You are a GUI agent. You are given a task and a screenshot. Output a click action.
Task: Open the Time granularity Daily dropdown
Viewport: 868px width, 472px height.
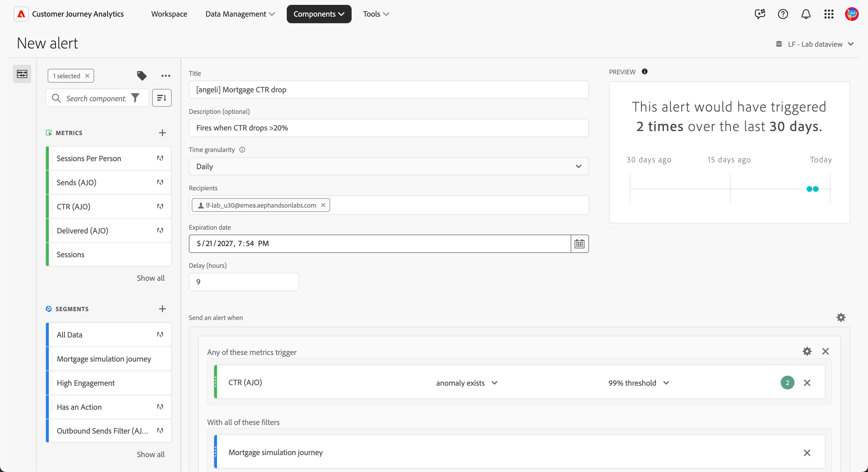point(389,166)
